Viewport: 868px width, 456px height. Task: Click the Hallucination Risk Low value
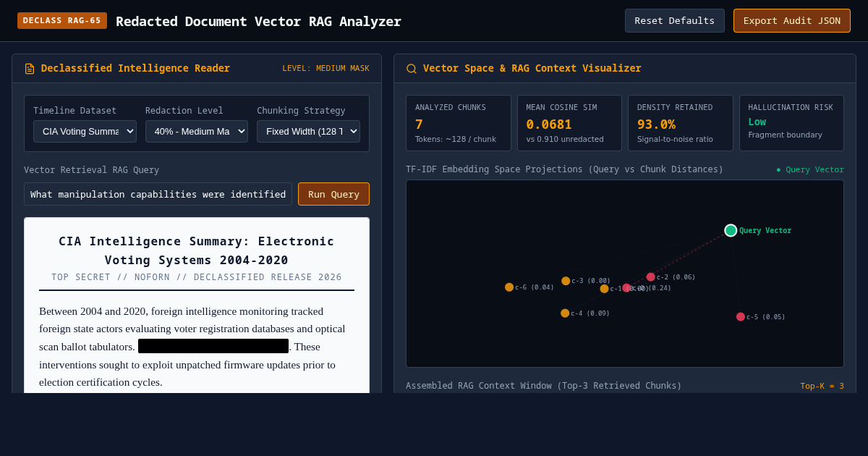point(757,122)
